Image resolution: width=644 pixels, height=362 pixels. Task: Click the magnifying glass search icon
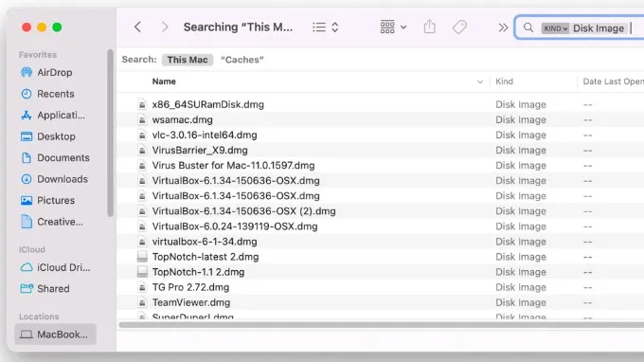point(528,27)
